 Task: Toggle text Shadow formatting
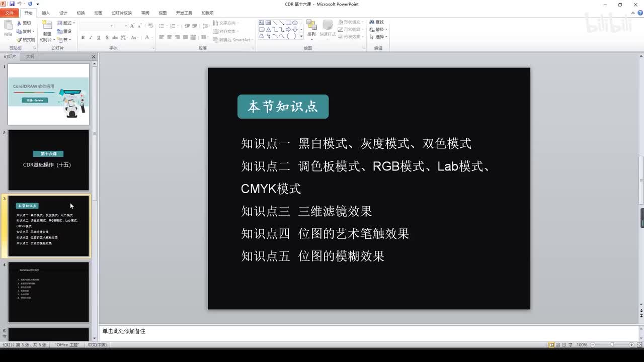(x=107, y=38)
